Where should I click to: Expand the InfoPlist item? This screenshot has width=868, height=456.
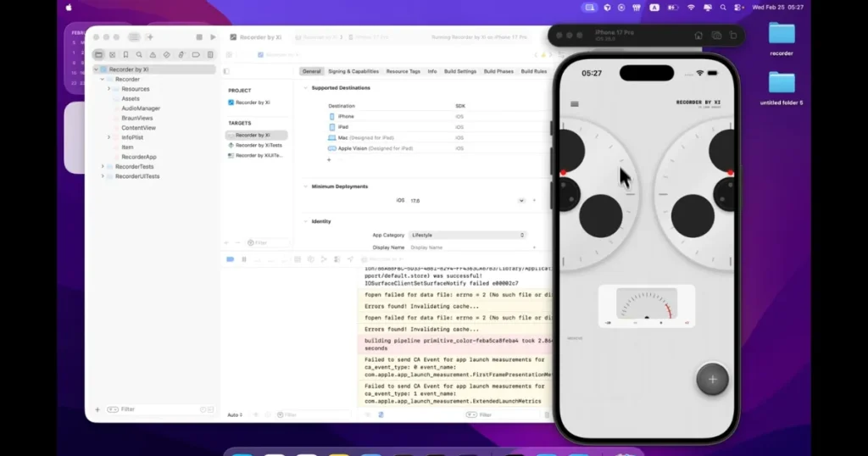[108, 137]
